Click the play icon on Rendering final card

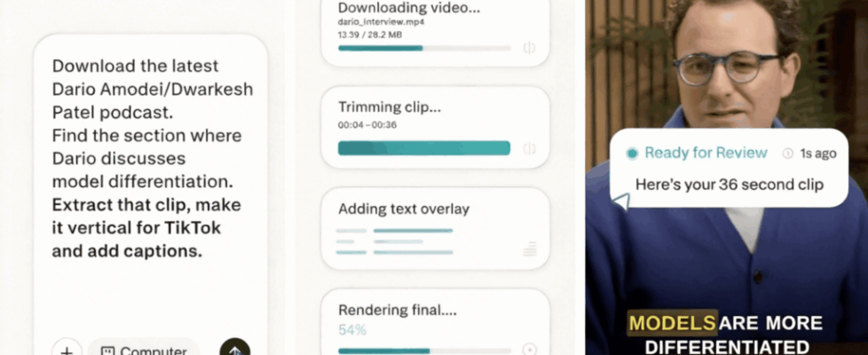(530, 350)
